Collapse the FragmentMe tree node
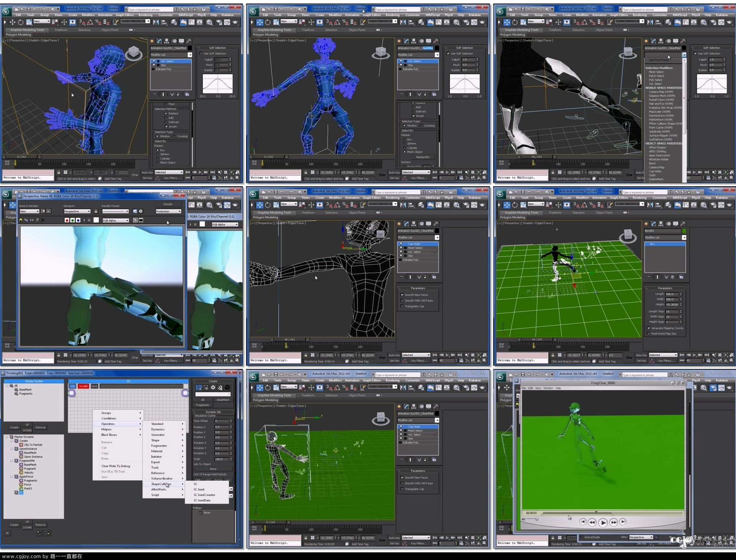The image size is (736, 560). [x=12, y=461]
